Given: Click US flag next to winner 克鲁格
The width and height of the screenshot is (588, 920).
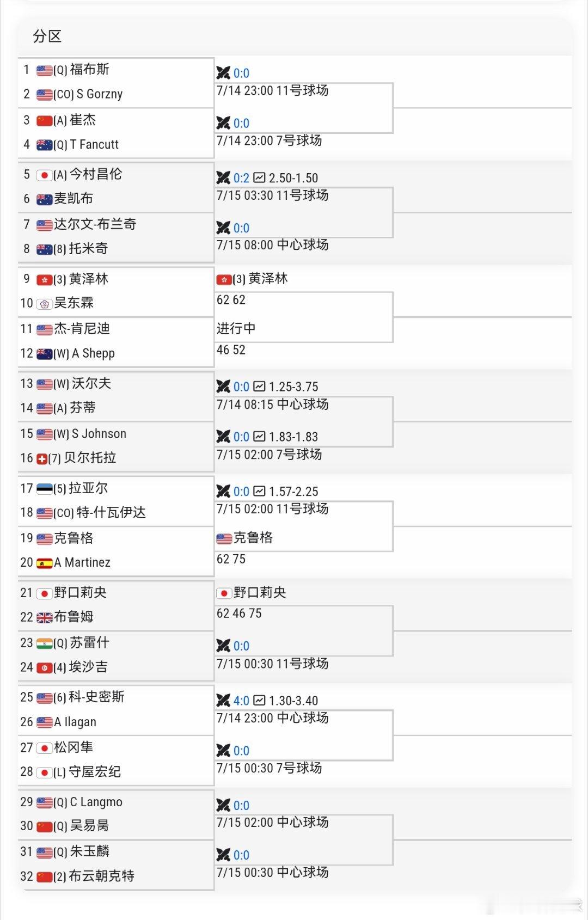Looking at the screenshot, I should (224, 538).
